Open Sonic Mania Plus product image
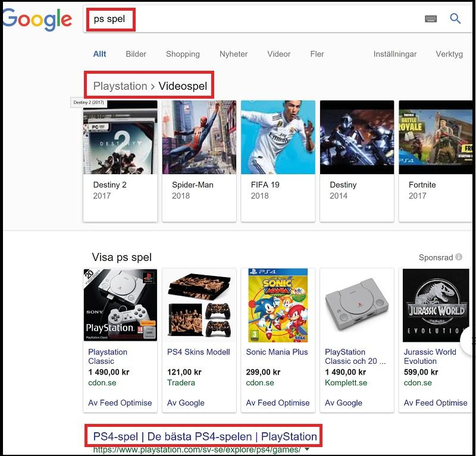476x456 pixels. [x=278, y=305]
